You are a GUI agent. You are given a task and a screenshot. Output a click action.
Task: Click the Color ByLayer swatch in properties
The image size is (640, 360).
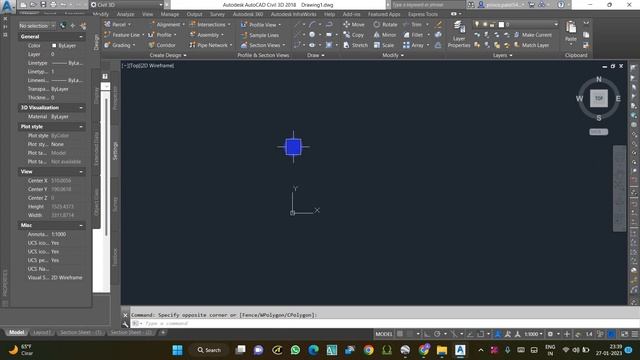(x=54, y=46)
